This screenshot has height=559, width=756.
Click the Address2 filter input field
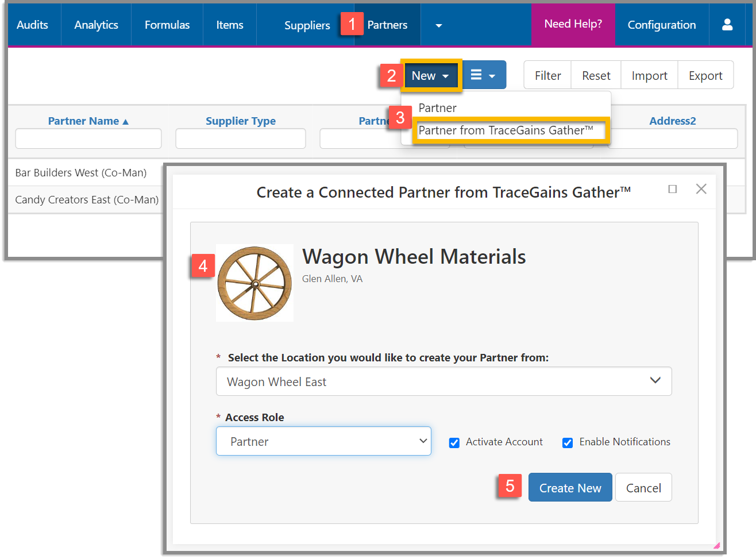tap(673, 138)
